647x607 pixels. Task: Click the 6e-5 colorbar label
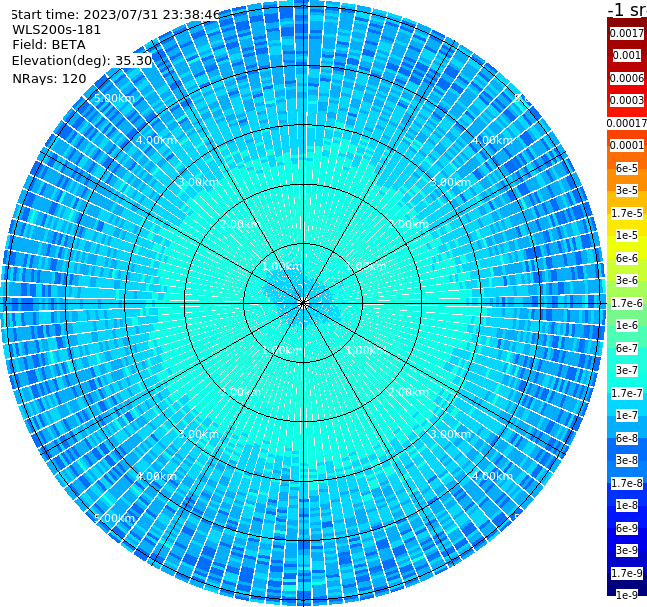[627, 168]
